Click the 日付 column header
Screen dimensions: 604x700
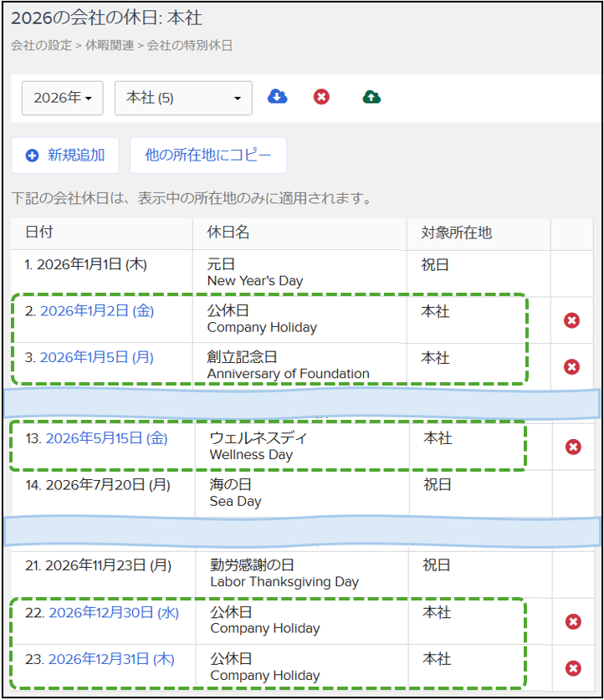point(39,232)
